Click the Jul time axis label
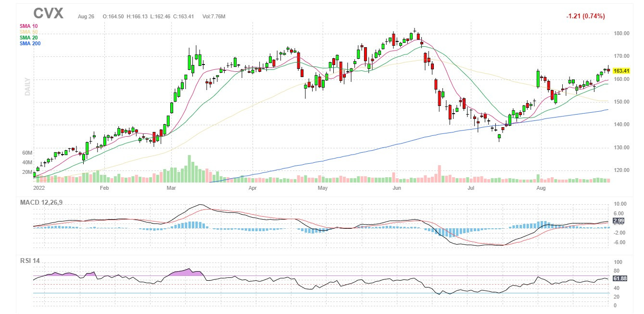The image size is (644, 314). point(471,188)
